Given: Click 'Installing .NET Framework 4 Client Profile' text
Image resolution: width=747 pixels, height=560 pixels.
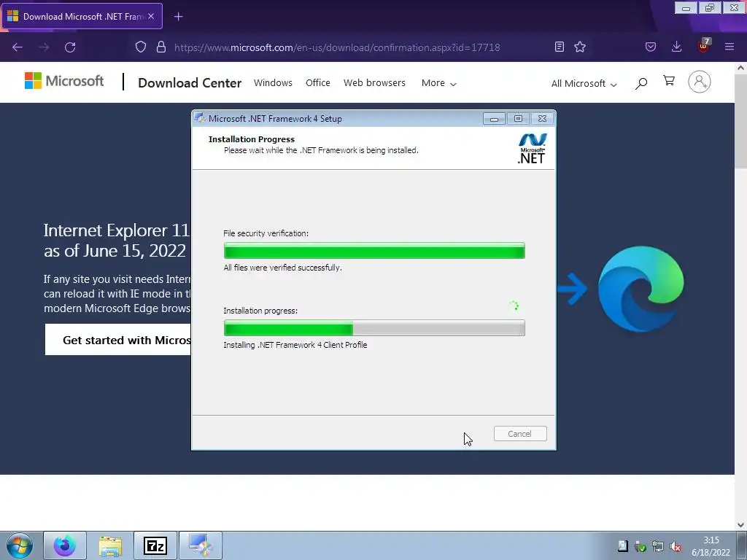Looking at the screenshot, I should [x=295, y=345].
